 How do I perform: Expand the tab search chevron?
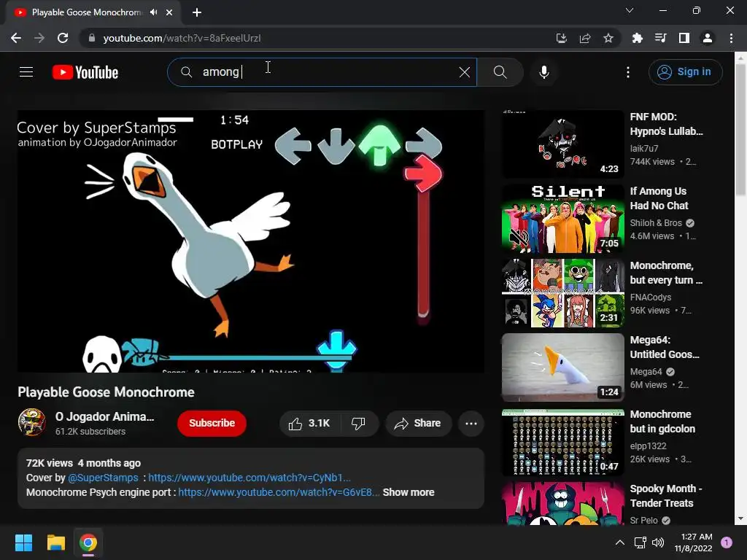point(630,10)
